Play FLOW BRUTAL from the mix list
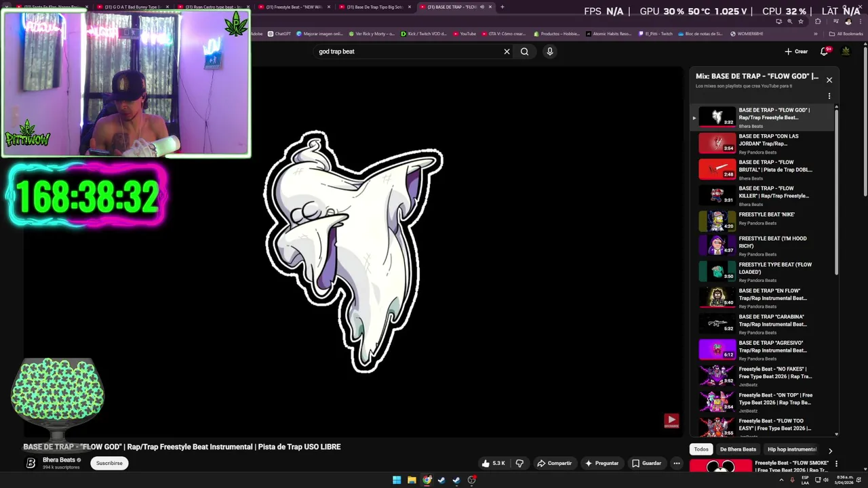 pos(763,170)
